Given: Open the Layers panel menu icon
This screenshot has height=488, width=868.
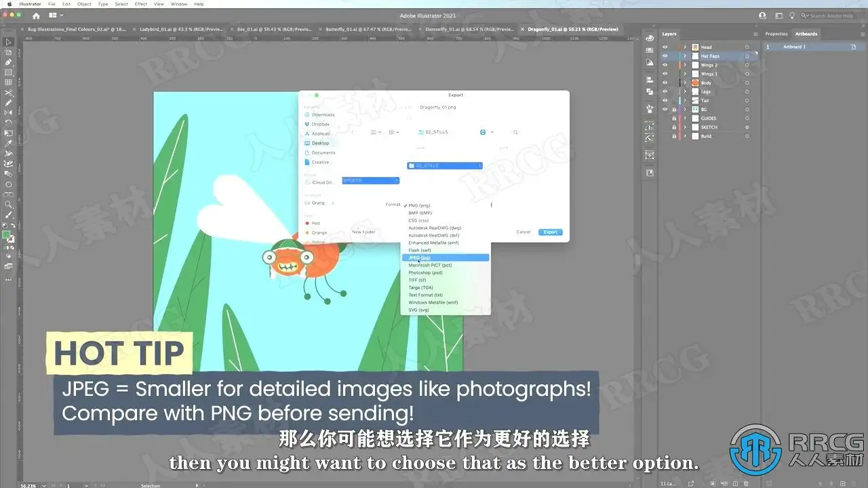Looking at the screenshot, I should coord(755,34).
